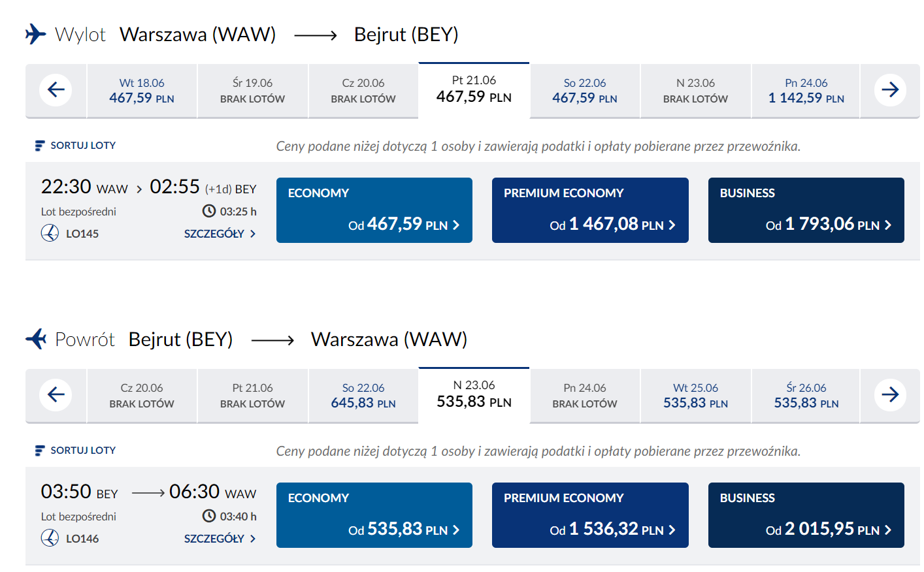Select So 22.06 departure date tab
This screenshot has width=924, height=572.
[x=585, y=91]
